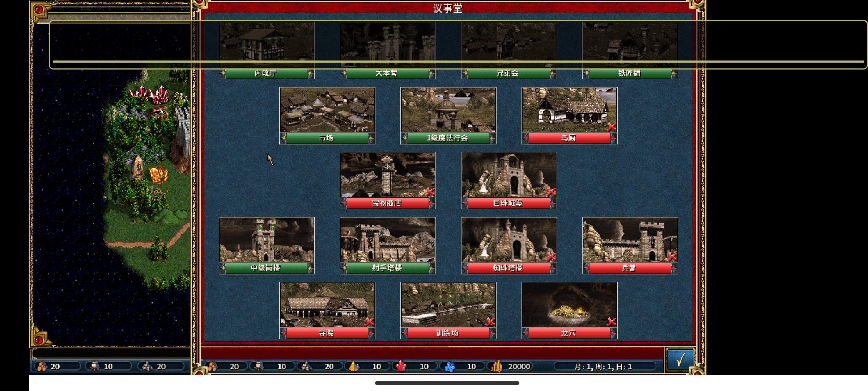The image size is (868, 391).
Task: Click the blue gems resource icon
Action: 450,366
